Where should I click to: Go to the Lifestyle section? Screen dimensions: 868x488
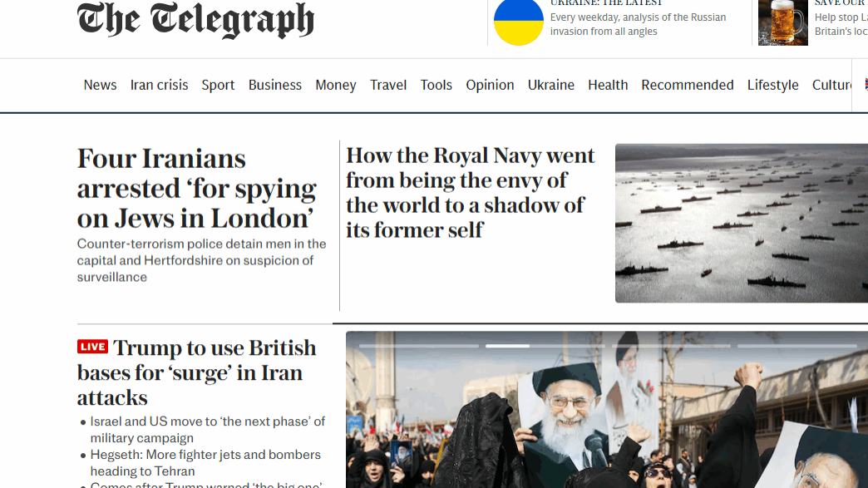[772, 85]
